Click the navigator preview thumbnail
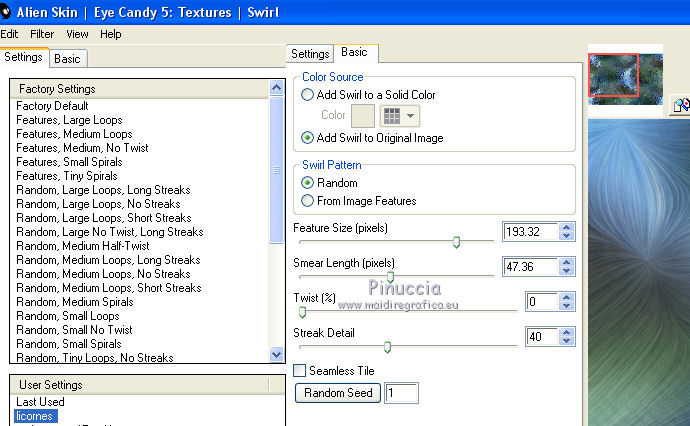This screenshot has width=690, height=426. click(x=626, y=79)
